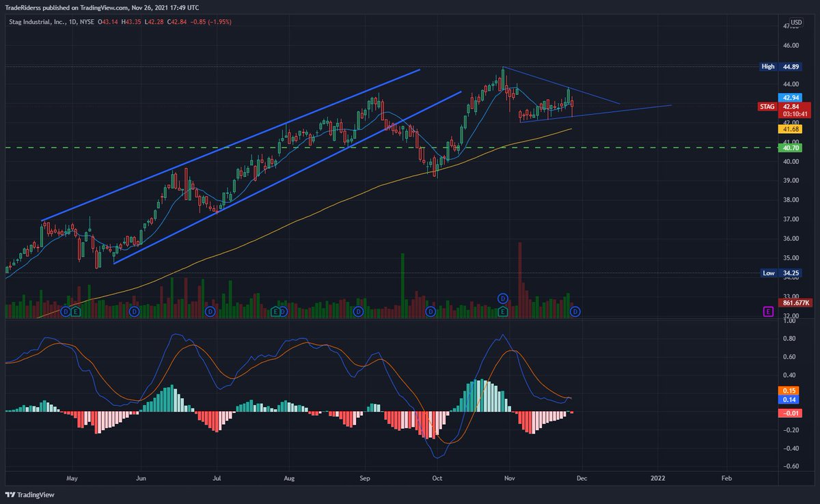Image resolution: width=820 pixels, height=504 pixels.
Task: Click the dividend D marker near Dec
Action: coord(575,311)
